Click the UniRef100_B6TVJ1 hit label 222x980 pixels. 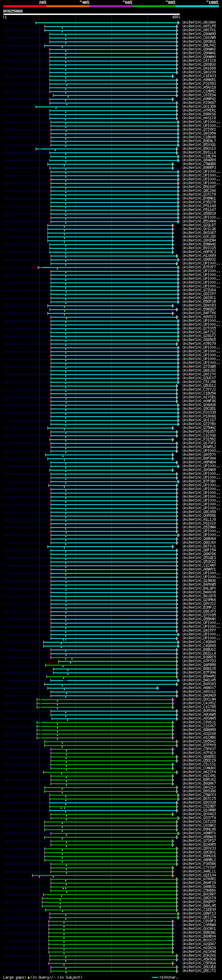199,546
